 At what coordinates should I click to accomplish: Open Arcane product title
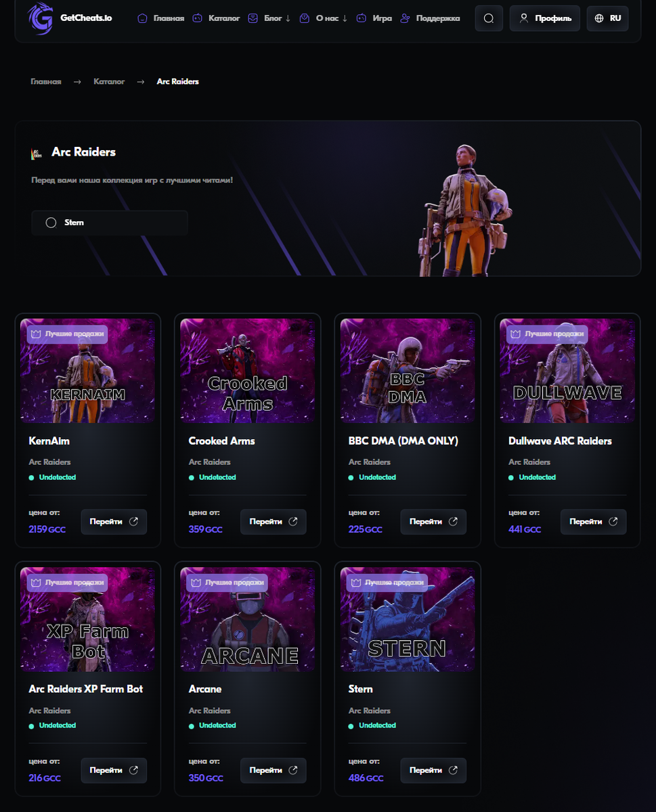205,690
